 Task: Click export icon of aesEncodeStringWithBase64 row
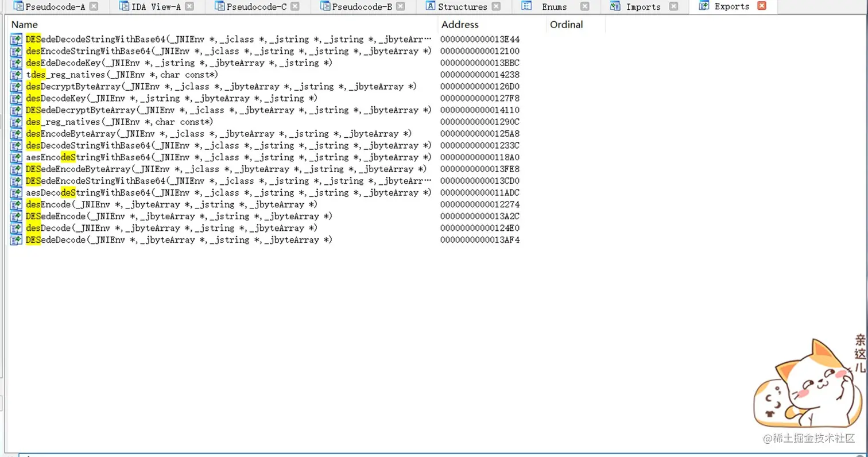(16, 157)
